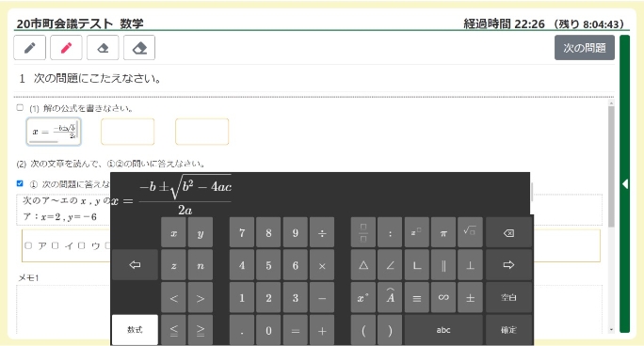This screenshot has height=346, width=644.
Task: Insert the congruent triple-bar symbol
Action: click(417, 298)
